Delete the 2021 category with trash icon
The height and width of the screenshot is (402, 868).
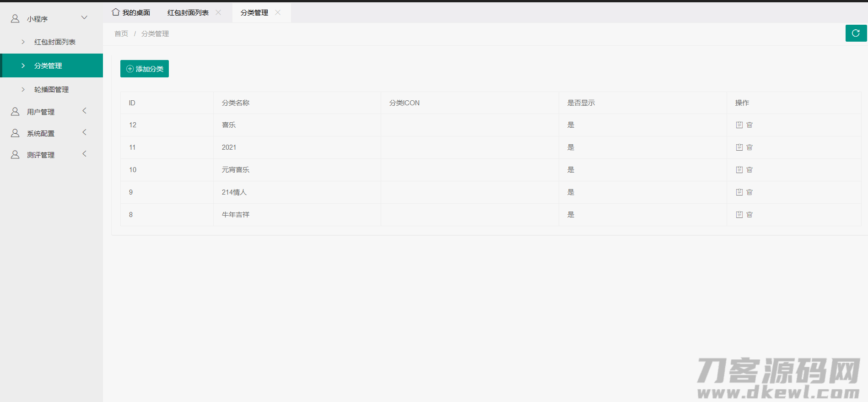pyautogui.click(x=749, y=147)
